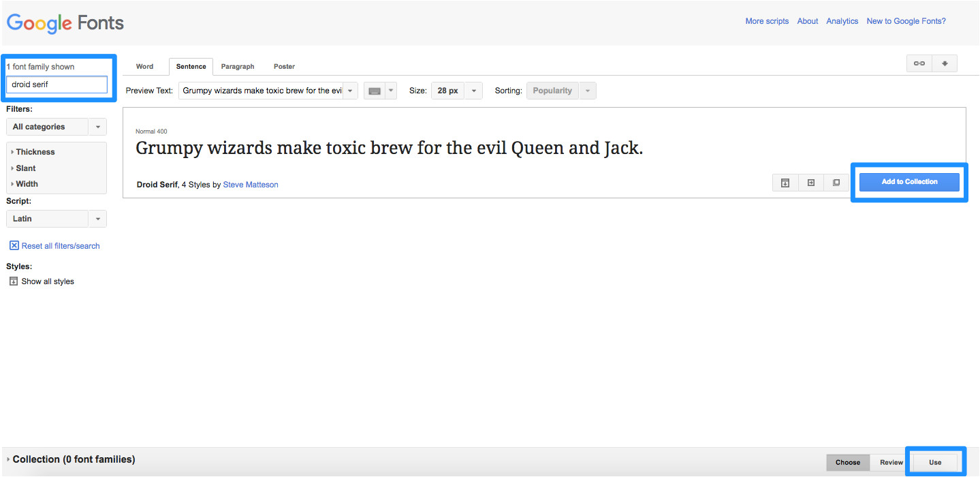This screenshot has height=477, width=980.
Task: Click the keyboard icon next to the preview text
Action: click(x=374, y=91)
